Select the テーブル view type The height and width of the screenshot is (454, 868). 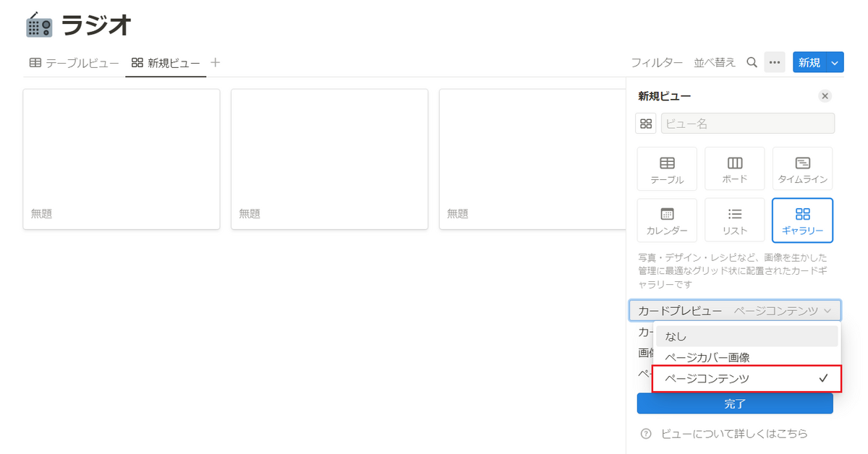point(667,169)
